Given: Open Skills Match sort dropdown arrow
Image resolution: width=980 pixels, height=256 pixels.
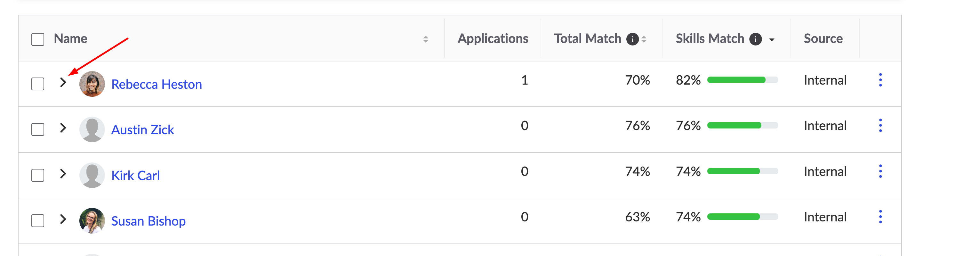Looking at the screenshot, I should pyautogui.click(x=772, y=39).
